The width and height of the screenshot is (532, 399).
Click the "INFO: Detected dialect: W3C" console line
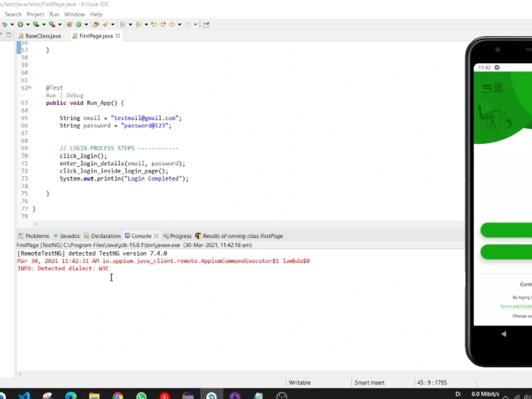pos(63,268)
